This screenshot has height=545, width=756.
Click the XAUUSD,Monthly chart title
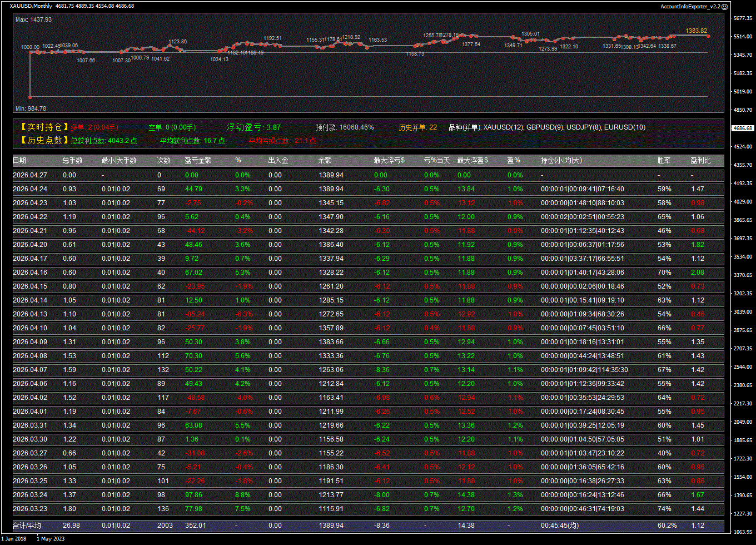click(31, 6)
